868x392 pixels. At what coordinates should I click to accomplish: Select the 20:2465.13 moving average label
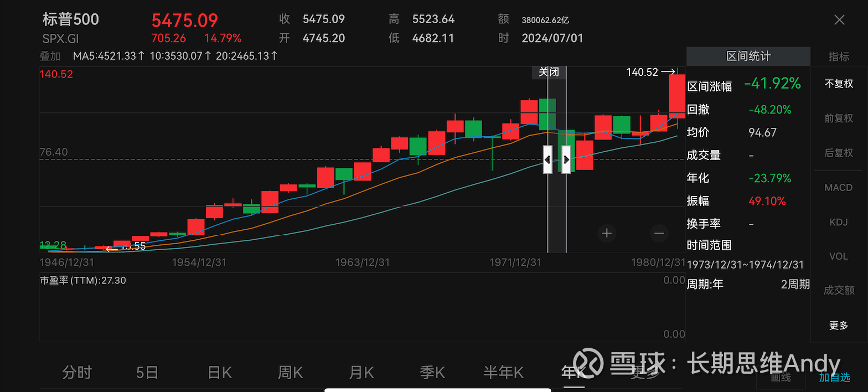point(247,56)
